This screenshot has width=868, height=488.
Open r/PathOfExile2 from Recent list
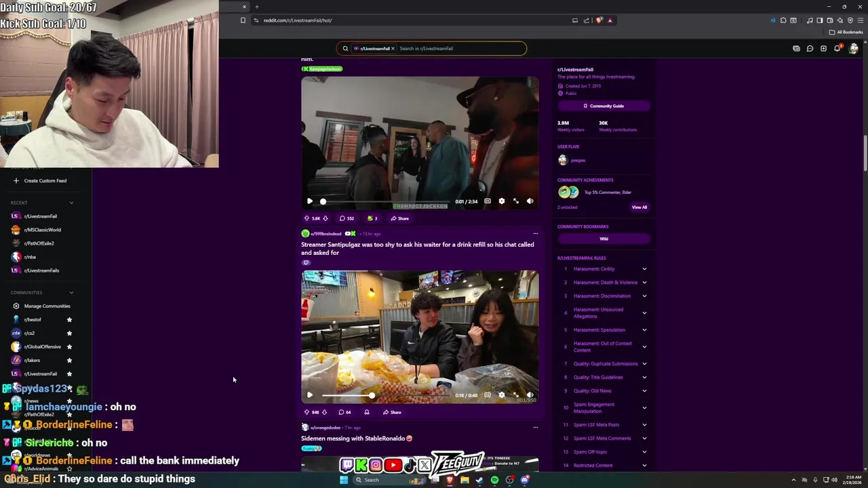pos(39,243)
